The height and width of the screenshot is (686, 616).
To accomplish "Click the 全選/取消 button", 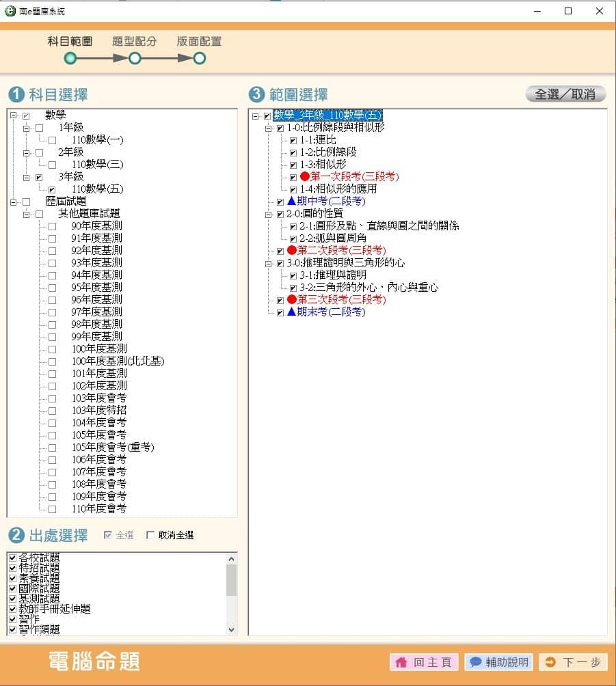I will pyautogui.click(x=565, y=94).
